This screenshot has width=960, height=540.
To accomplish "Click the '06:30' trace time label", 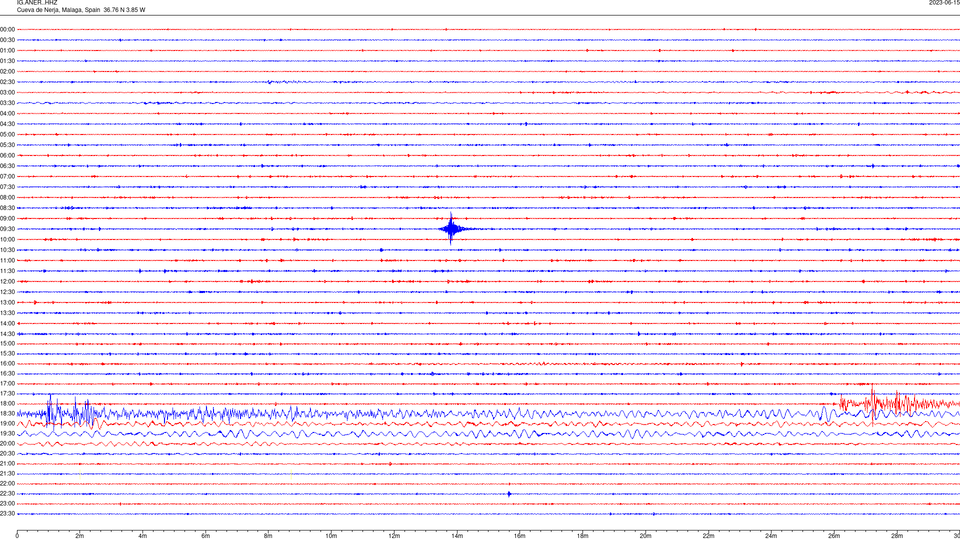I will coord(7,166).
